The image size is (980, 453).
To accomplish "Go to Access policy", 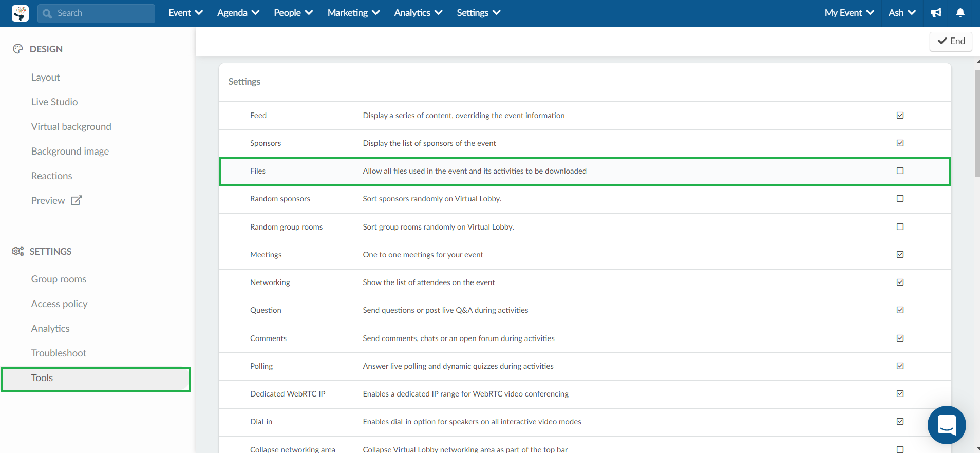I will pos(59,304).
